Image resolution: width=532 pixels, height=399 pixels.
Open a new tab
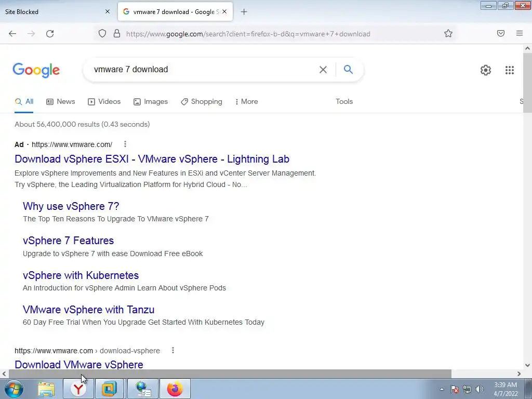coord(244,12)
